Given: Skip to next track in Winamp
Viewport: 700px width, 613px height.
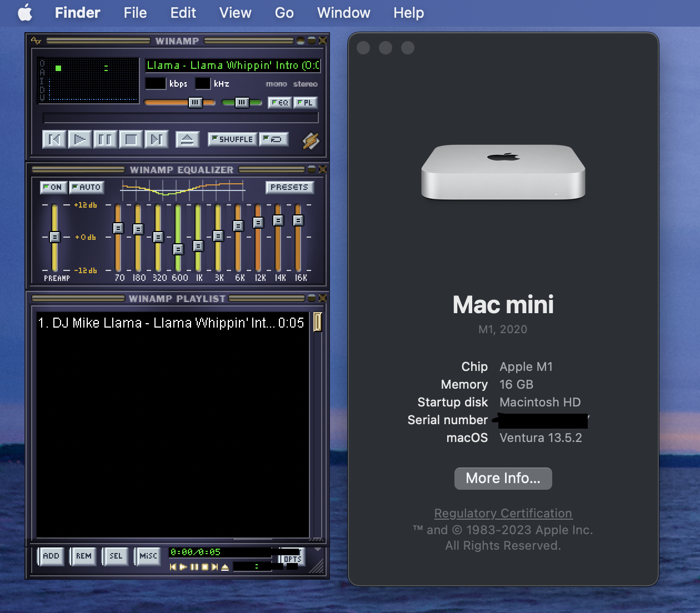Looking at the screenshot, I should pos(156,139).
